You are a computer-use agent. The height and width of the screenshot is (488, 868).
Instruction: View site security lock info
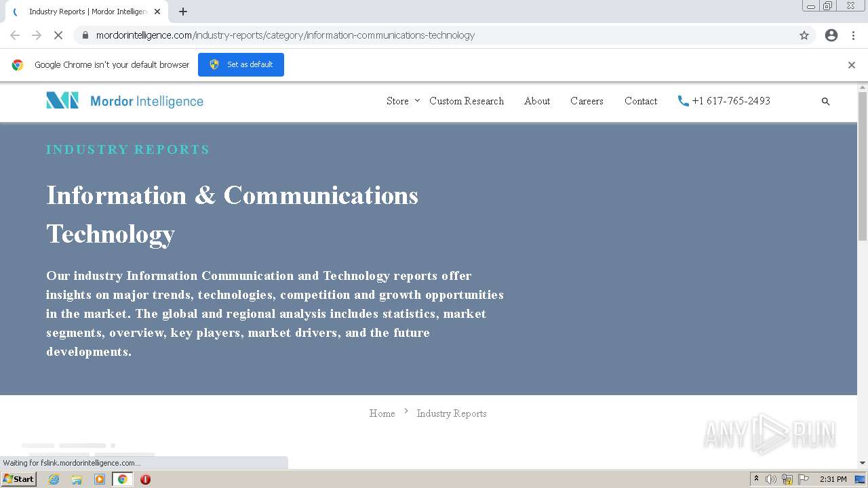[85, 35]
